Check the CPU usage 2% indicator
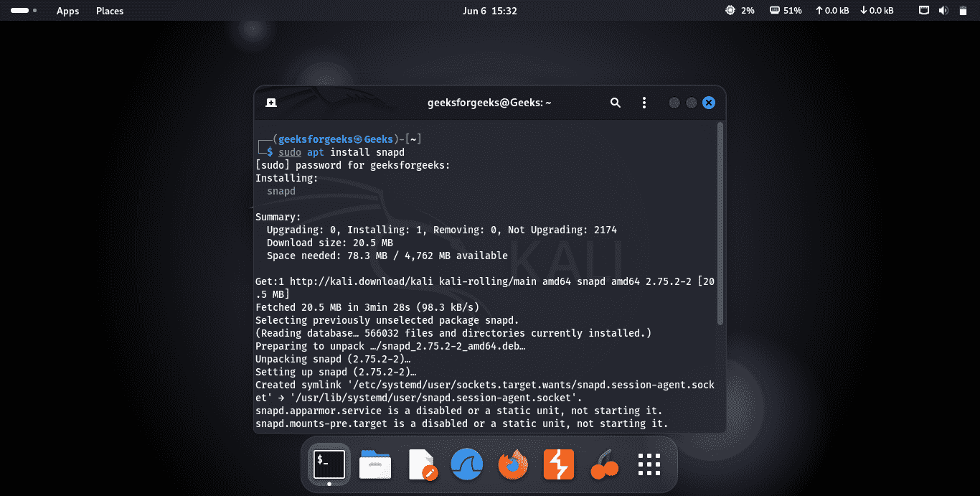This screenshot has width=980, height=496. point(740,11)
